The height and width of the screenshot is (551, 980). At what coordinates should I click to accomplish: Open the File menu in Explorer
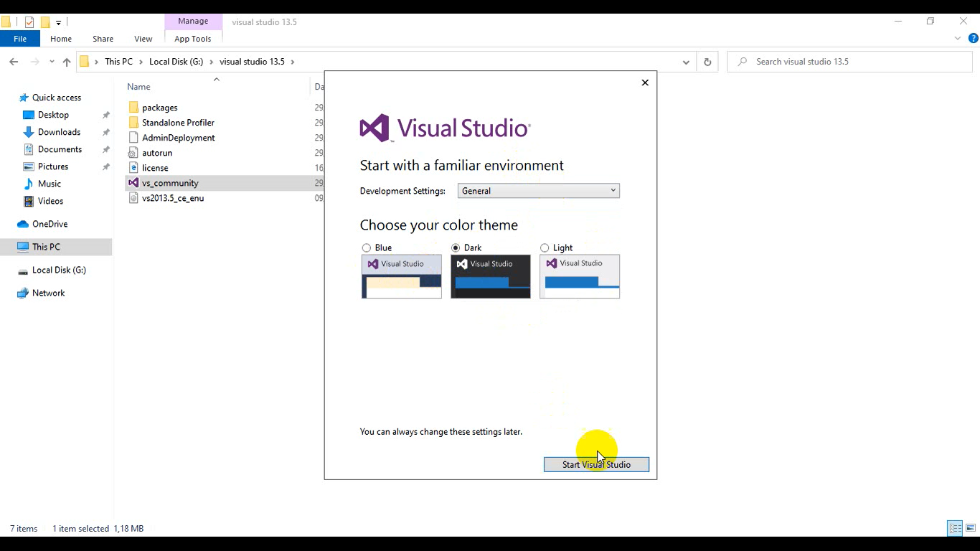(x=20, y=39)
